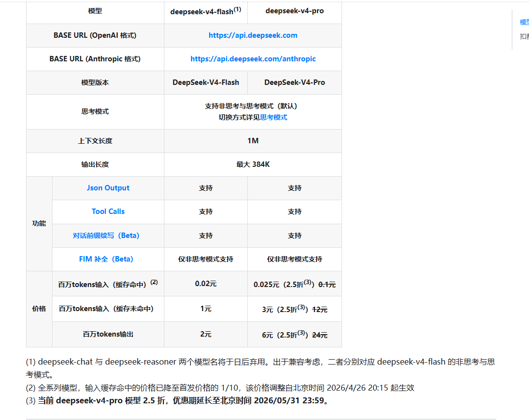Screen dimensions: 529x420
Task: Click footnote (1) about deepseek-chat deprecation
Action: tap(261, 368)
